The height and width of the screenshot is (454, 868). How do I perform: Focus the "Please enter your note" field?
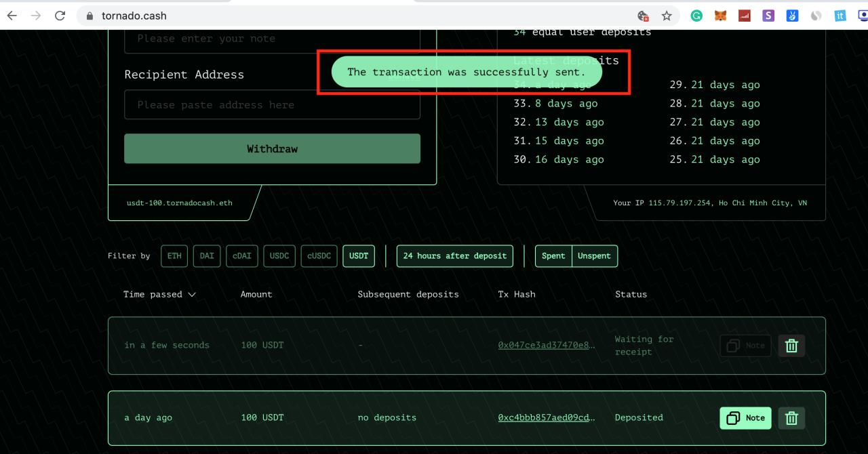click(272, 41)
